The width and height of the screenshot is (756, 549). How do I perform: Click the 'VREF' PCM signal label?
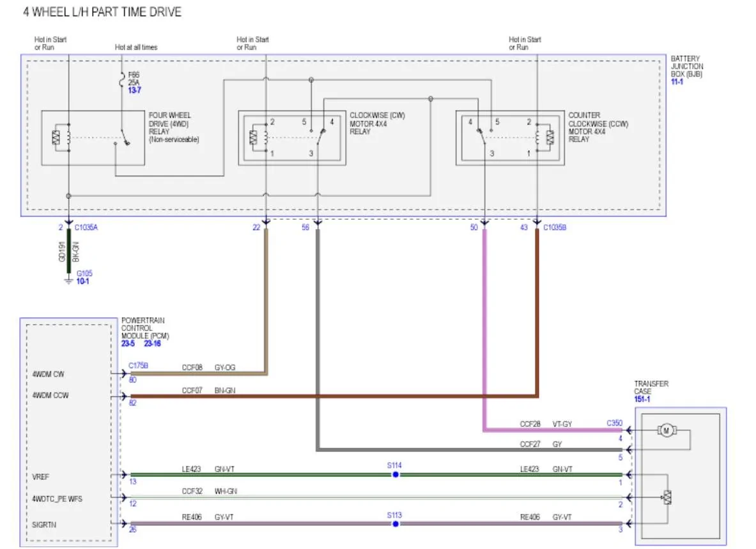tap(40, 477)
